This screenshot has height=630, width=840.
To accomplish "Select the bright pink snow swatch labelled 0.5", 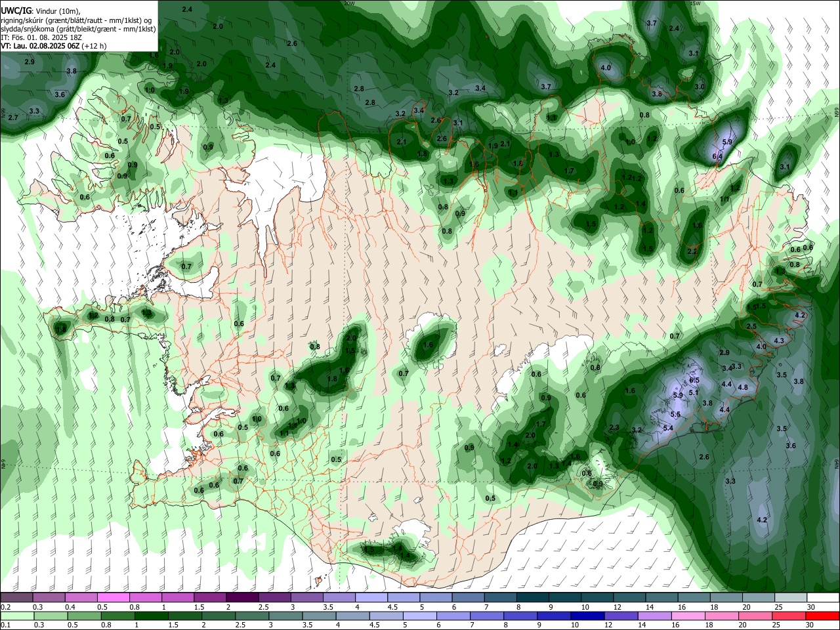I will (113, 598).
